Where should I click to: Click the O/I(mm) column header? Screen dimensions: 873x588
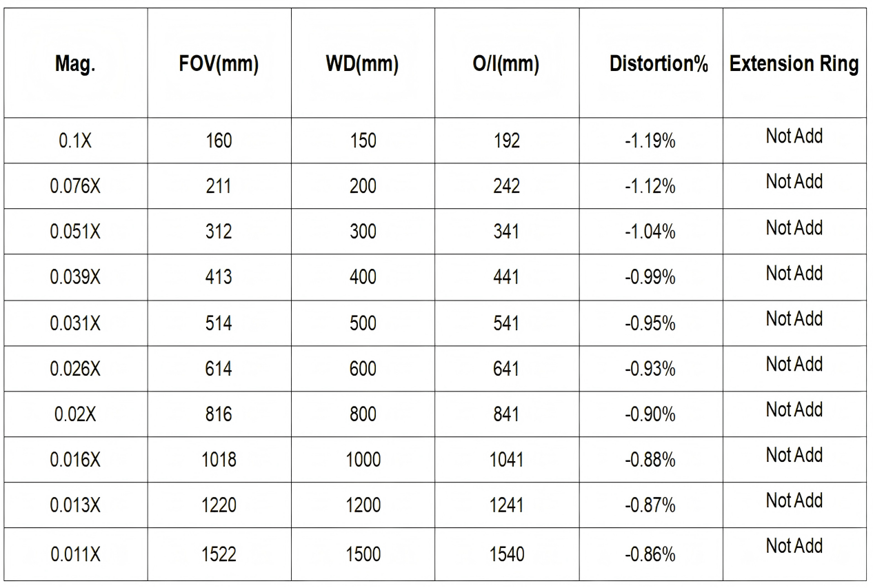coord(507,65)
